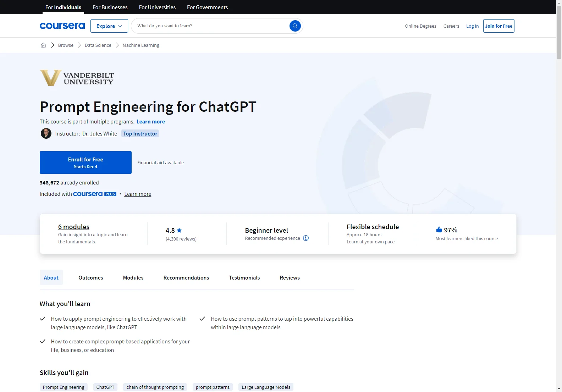Open the For Governments tab
The height and width of the screenshot is (392, 562).
coord(208,7)
